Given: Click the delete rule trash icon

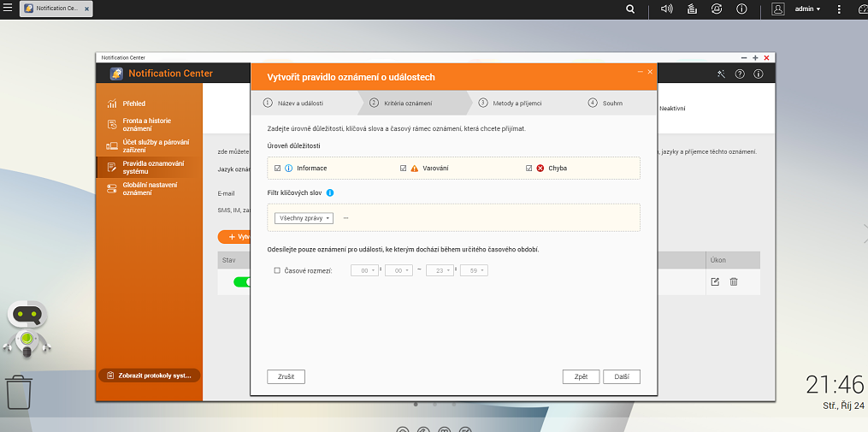Looking at the screenshot, I should coord(734,282).
